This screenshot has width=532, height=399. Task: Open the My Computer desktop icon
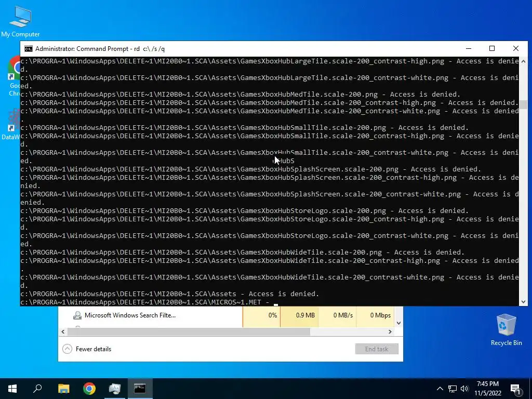pos(20,21)
